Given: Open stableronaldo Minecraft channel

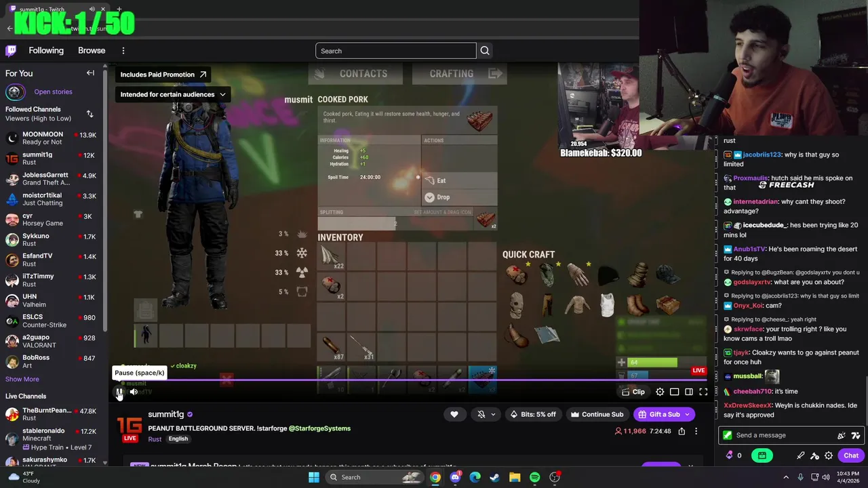Looking at the screenshot, I should click(x=52, y=439).
